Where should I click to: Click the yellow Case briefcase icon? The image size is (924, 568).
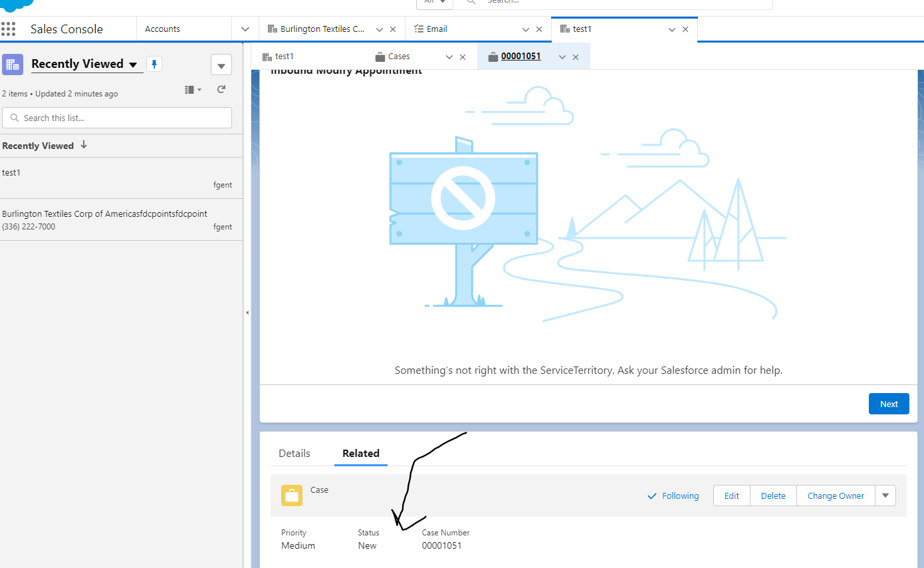pos(292,496)
